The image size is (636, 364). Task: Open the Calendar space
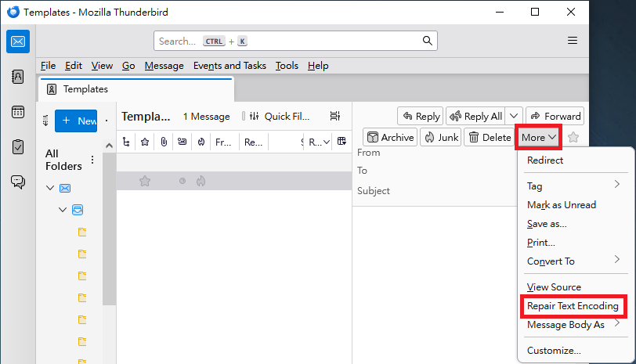(x=18, y=112)
